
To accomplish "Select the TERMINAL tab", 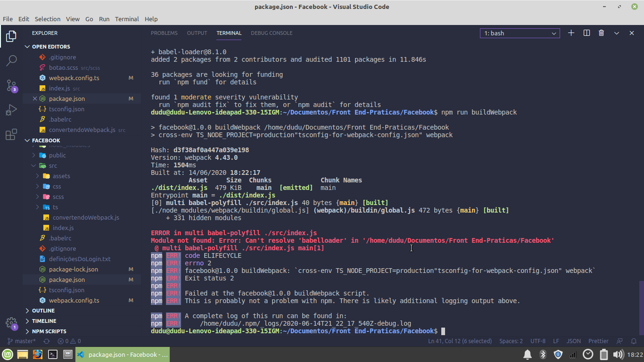I will tap(229, 33).
